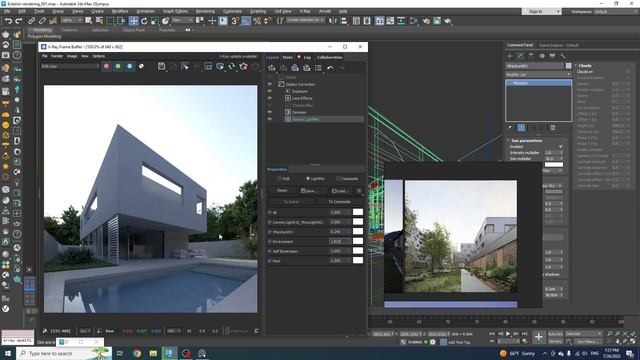Toggle the blue channel in V-Ray Frame Buffer
640x360 pixels.
(x=129, y=66)
